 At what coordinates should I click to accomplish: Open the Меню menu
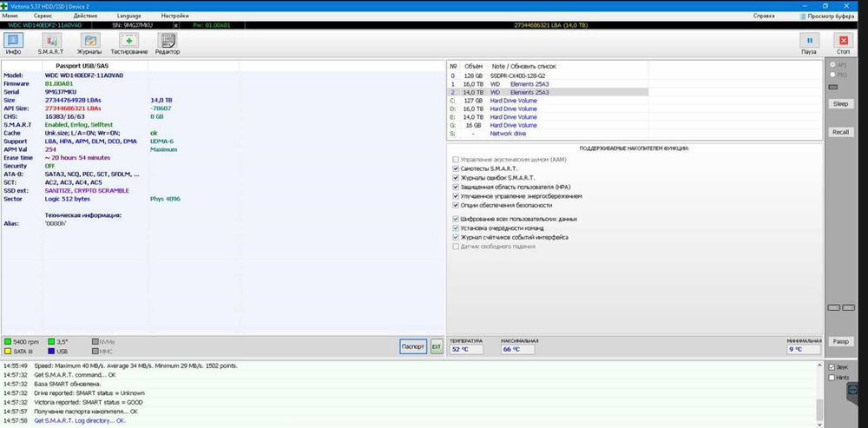click(x=10, y=16)
